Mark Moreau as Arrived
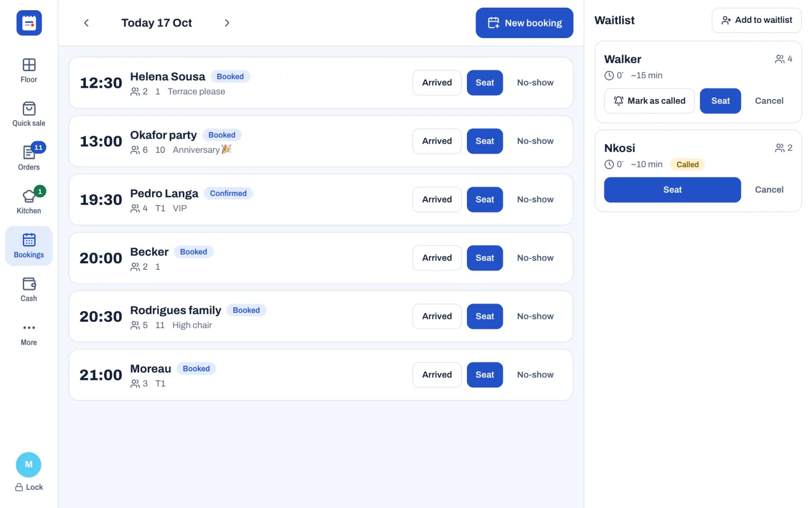 pos(437,375)
